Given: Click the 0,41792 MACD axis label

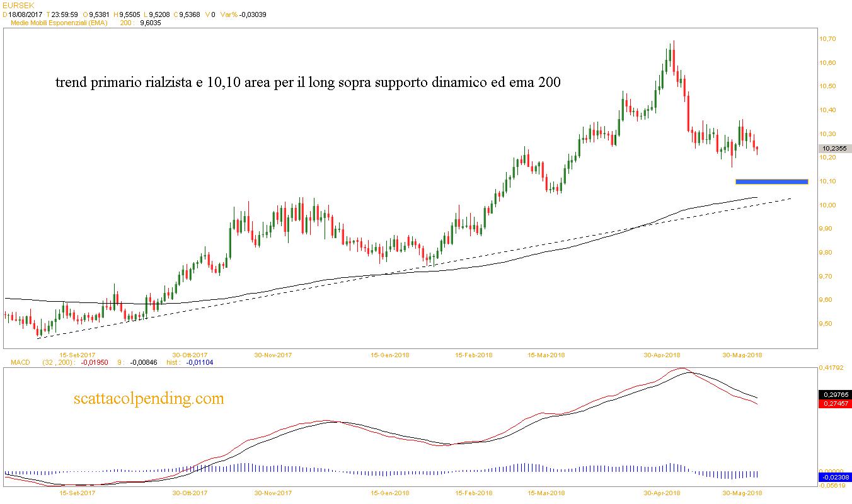Looking at the screenshot, I should [829, 367].
